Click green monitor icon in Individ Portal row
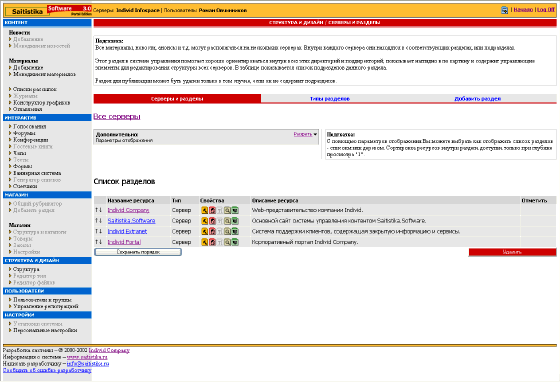 (x=235, y=242)
